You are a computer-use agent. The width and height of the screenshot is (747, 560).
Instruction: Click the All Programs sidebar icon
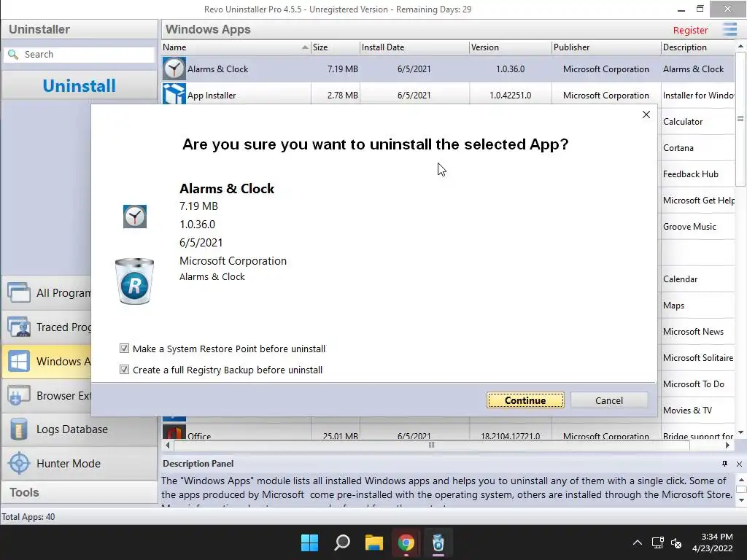[19, 292]
